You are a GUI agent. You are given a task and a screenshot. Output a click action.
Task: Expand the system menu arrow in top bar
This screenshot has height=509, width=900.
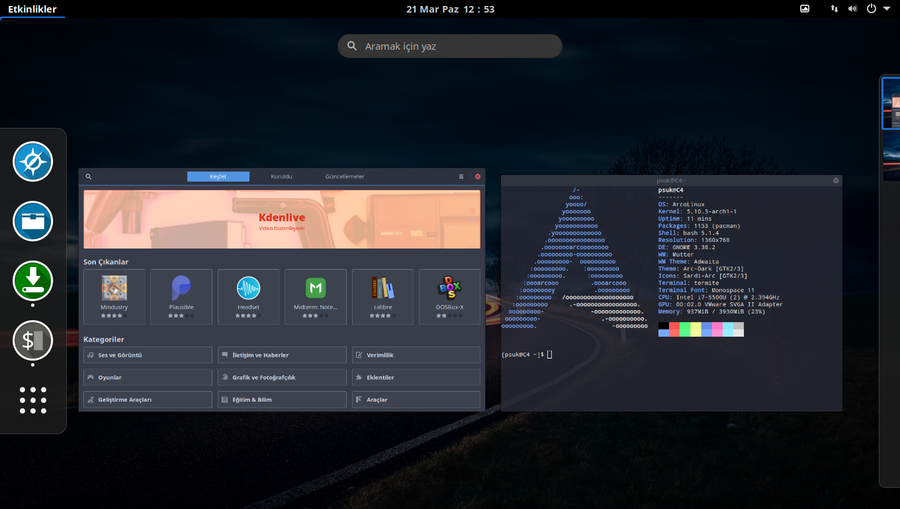[x=887, y=9]
